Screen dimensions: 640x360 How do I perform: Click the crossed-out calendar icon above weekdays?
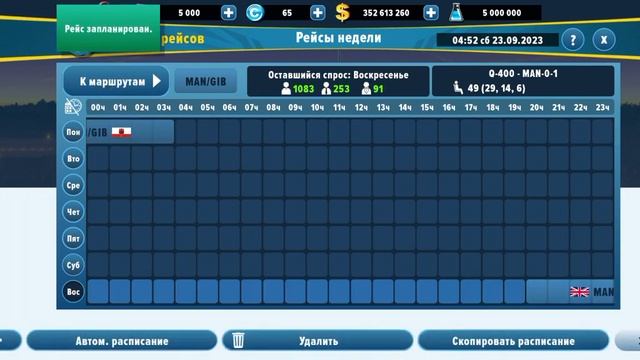73,107
